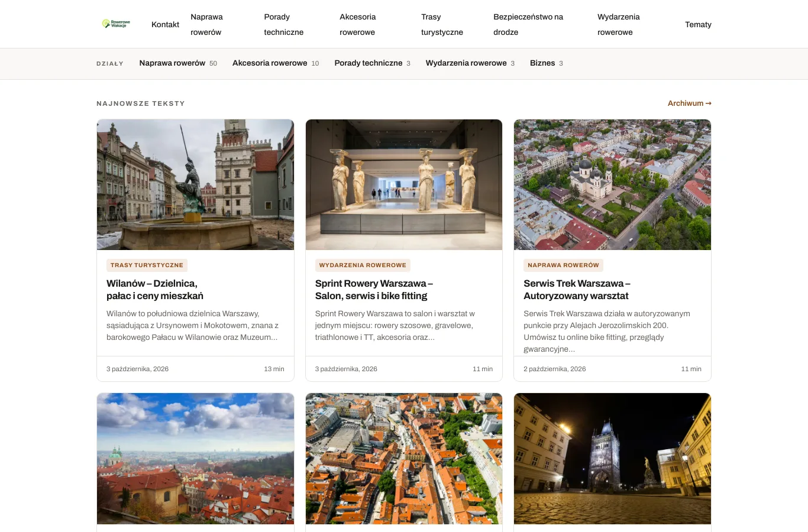Image resolution: width=808 pixels, height=532 pixels.
Task: Select Wydarzenia rowerowe section with 3 posts
Action: (470, 63)
